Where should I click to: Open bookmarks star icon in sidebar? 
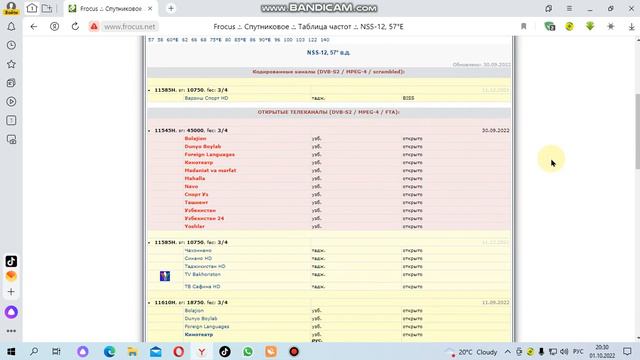point(11,64)
